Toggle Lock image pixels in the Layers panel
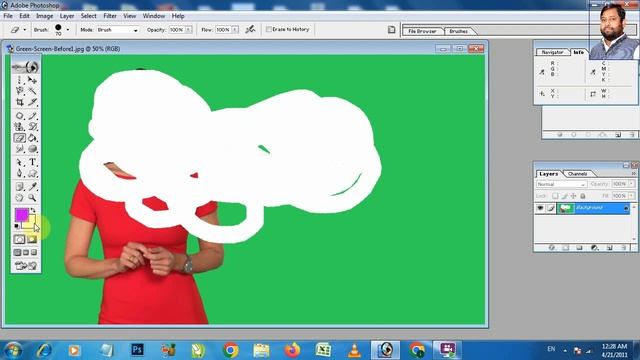The height and width of the screenshot is (360, 640). pyautogui.click(x=564, y=196)
